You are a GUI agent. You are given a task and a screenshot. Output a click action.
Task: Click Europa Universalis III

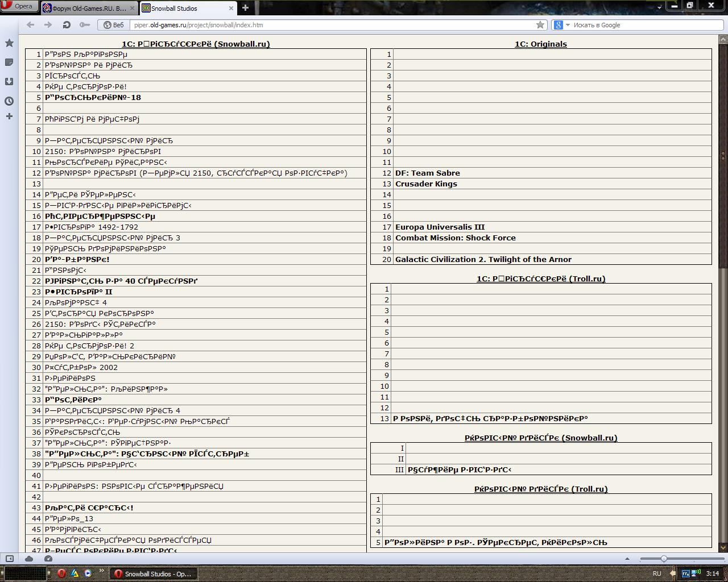[x=440, y=227]
